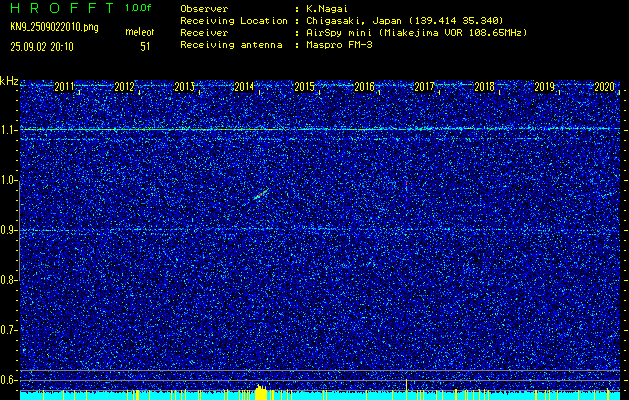Click the 0.9 frequency axis label
Viewport: 629px width, 400px height.
(x=9, y=230)
